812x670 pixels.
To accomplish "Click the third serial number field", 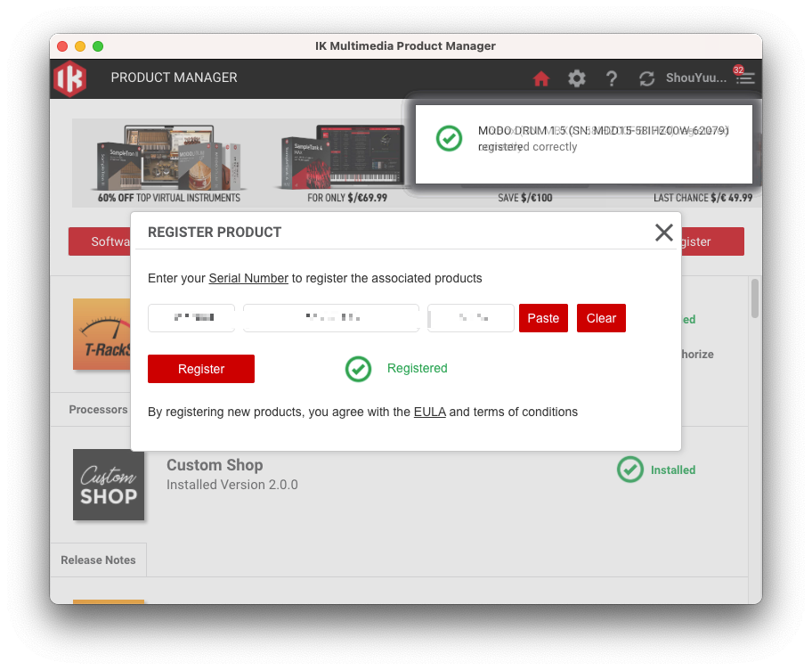I will (x=470, y=318).
